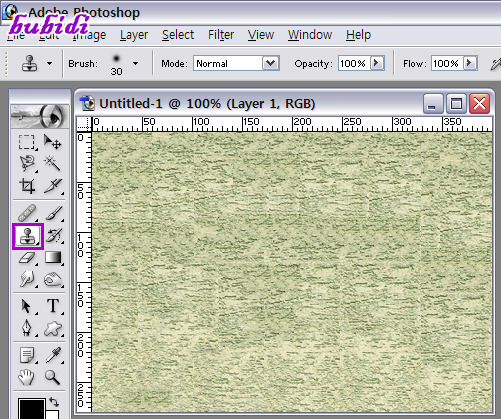Open the Window menu
Image resolution: width=501 pixels, height=419 pixels.
click(310, 35)
